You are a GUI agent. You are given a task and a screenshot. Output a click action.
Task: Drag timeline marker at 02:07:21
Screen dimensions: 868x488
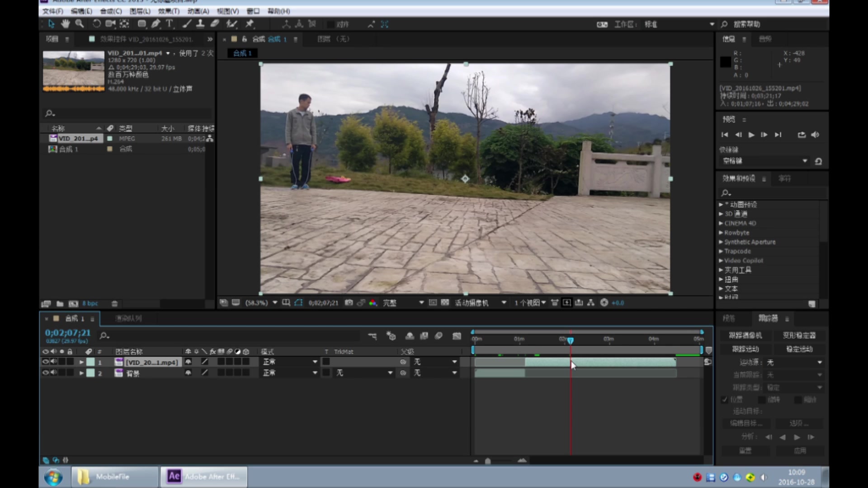click(x=569, y=340)
